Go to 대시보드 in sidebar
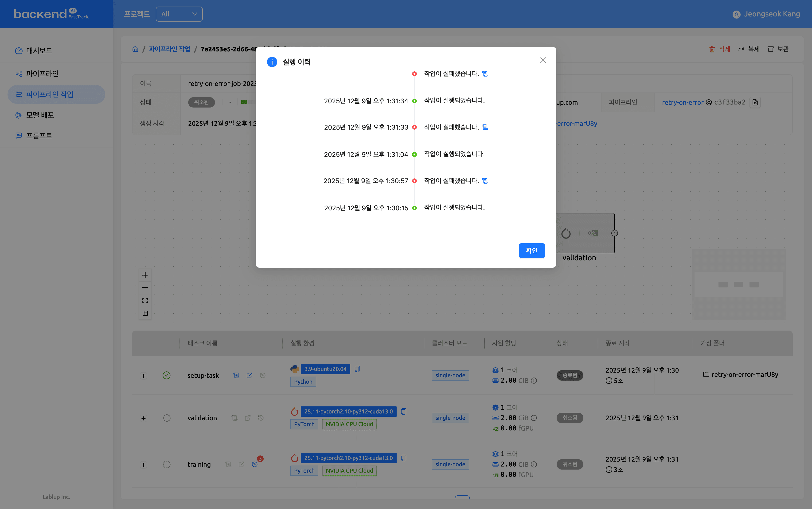812x509 pixels. click(x=39, y=50)
